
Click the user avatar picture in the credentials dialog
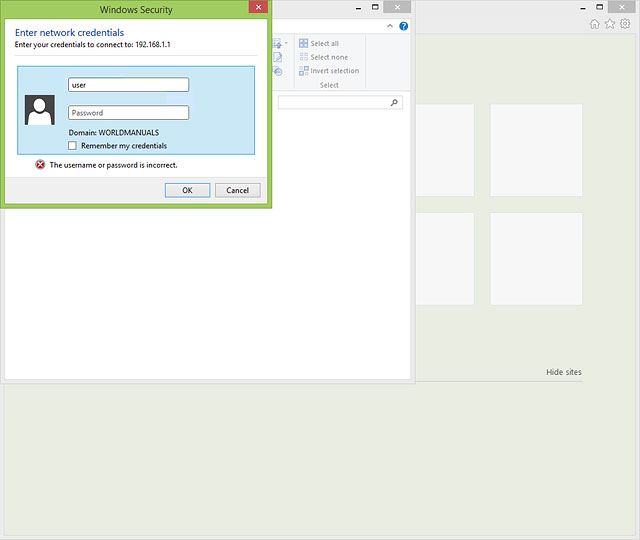(40, 110)
